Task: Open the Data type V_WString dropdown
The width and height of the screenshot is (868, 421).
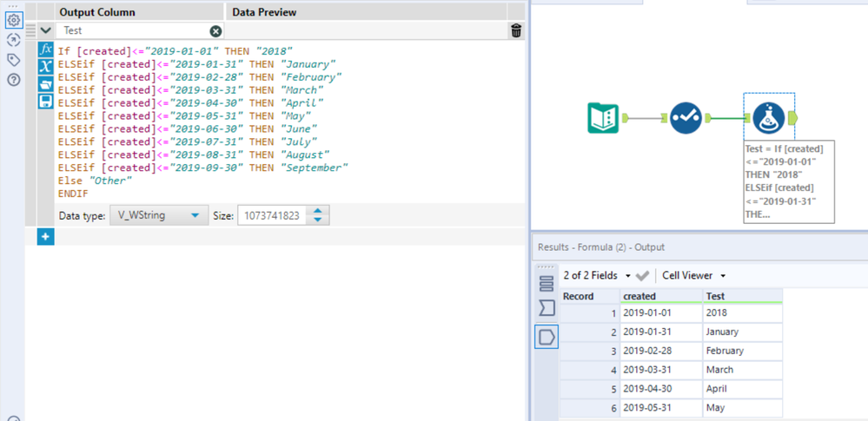Action: tap(158, 216)
